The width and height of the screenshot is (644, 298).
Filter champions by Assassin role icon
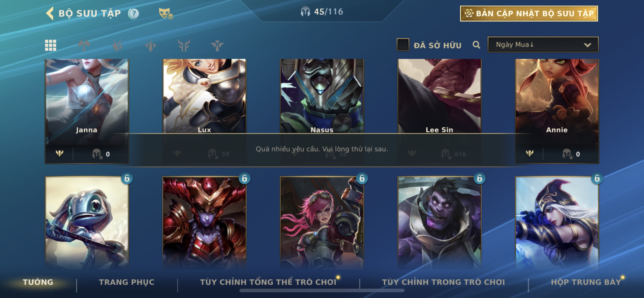tap(117, 45)
